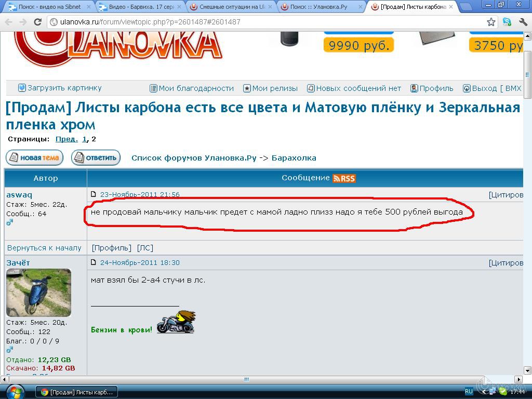Switch to Видео - Барвиха tab
The height and width of the screenshot is (399, 532).
(141, 7)
